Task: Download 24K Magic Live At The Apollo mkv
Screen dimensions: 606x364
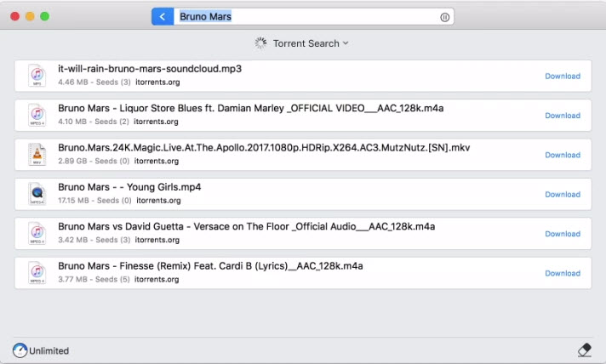Action: click(563, 155)
